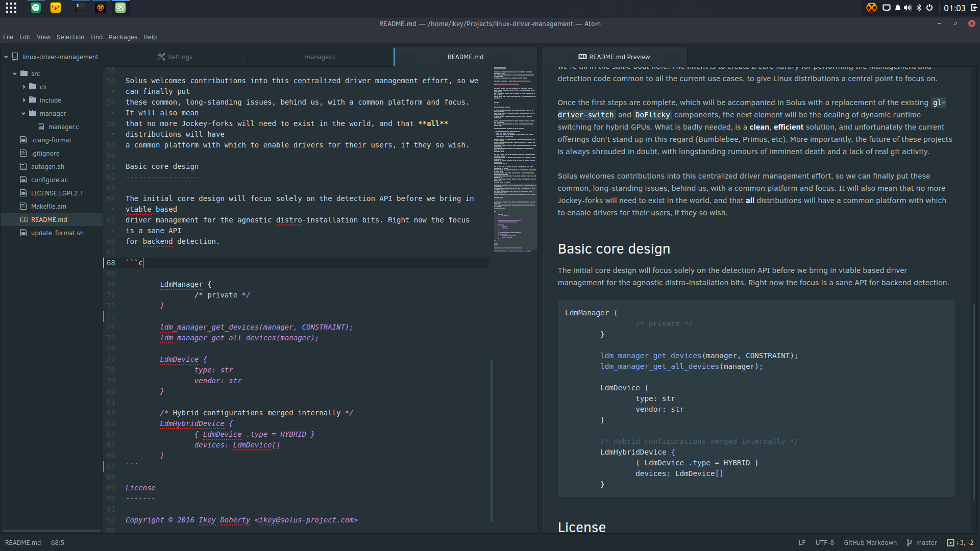This screenshot has height=551, width=980.
Task: Switch to the Atom app icon in the panel
Action: 120,8
